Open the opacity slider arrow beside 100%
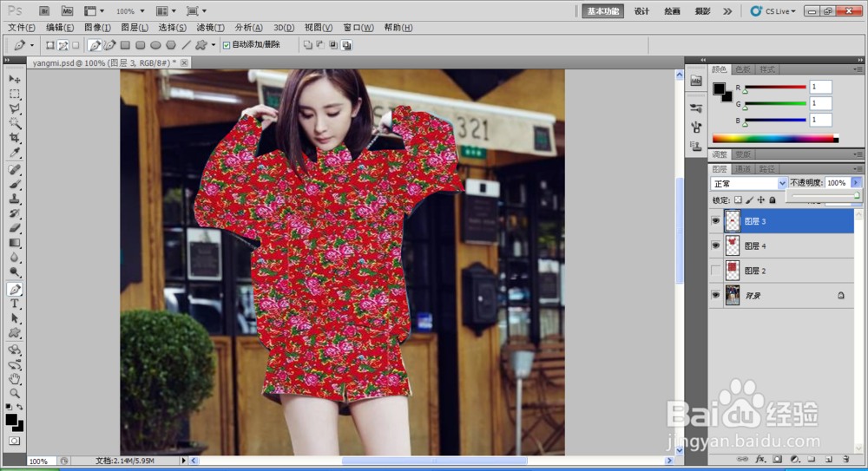868x471 pixels. [856, 183]
